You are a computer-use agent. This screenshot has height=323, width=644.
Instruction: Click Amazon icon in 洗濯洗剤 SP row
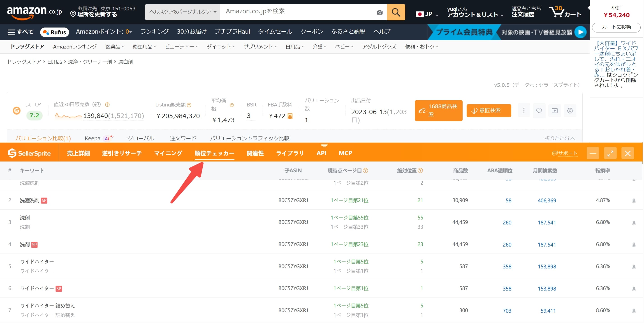click(x=635, y=200)
